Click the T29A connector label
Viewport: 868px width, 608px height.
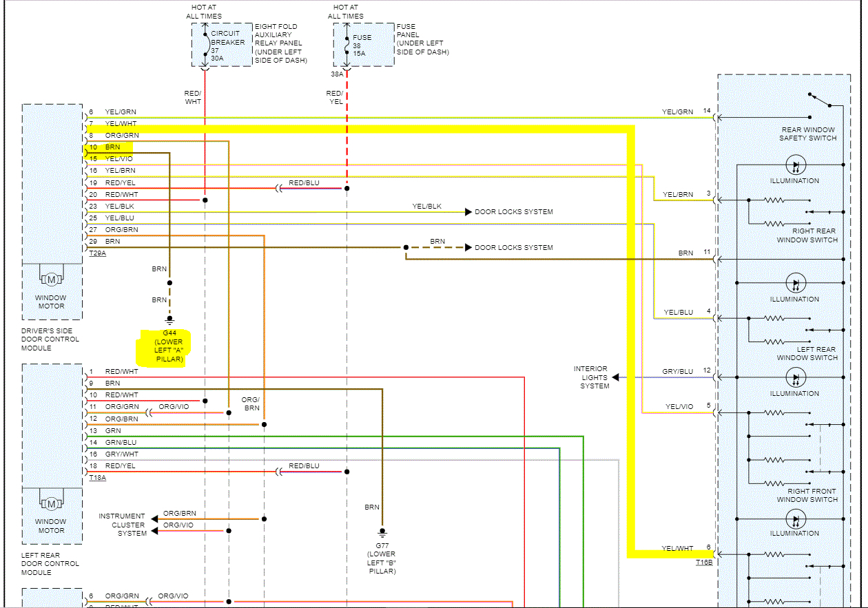pyautogui.click(x=98, y=253)
